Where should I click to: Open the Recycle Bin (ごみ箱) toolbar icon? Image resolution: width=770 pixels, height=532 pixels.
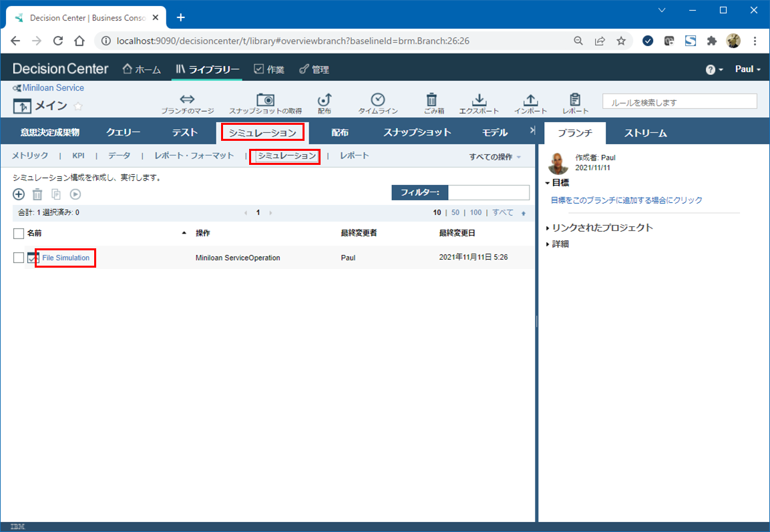pos(431,99)
